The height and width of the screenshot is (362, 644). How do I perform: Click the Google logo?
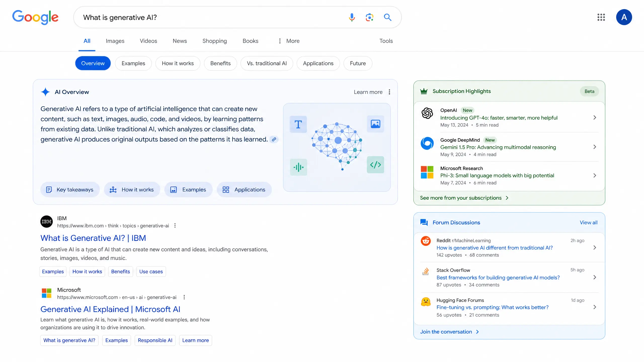click(x=35, y=17)
